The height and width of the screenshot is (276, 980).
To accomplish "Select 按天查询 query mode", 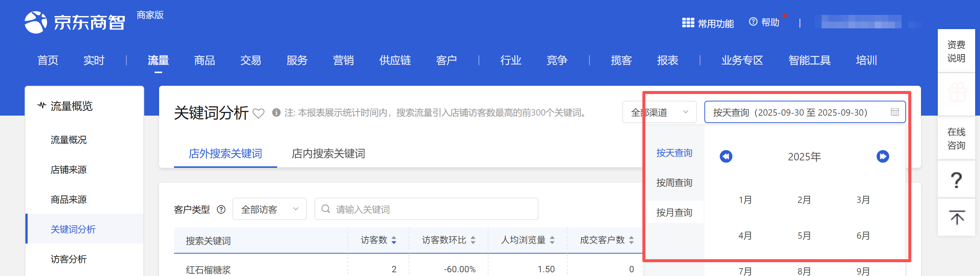I will [x=674, y=153].
